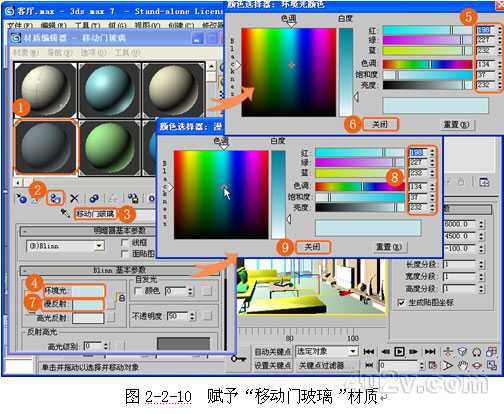This screenshot has height=414, width=504.
Task: Step to previous frame
Action: pyautogui.click(x=385, y=352)
